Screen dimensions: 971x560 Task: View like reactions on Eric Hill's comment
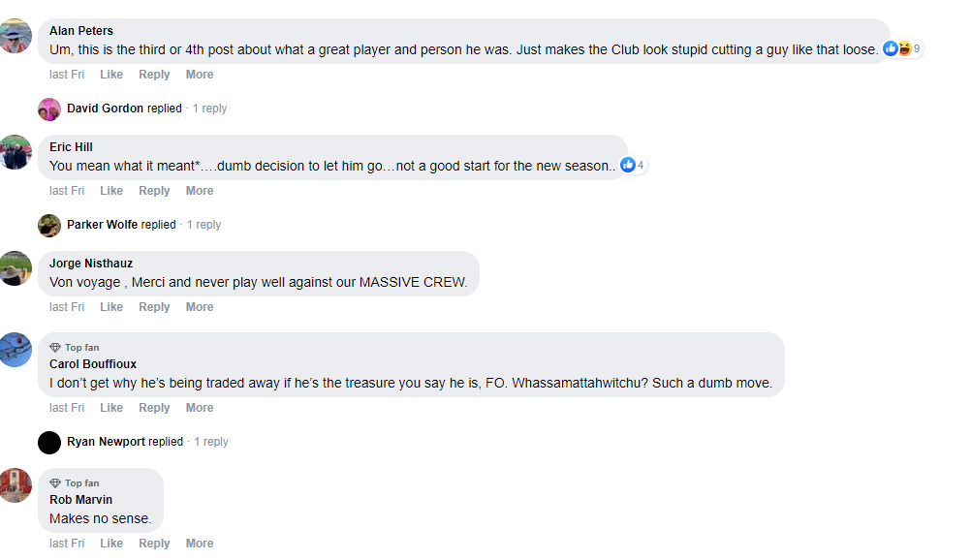[633, 165]
